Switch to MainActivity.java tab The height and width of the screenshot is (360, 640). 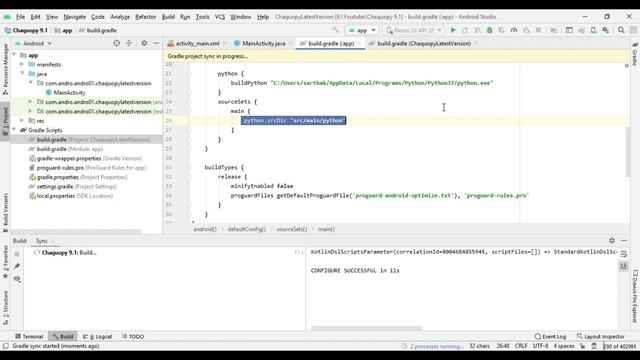point(263,43)
